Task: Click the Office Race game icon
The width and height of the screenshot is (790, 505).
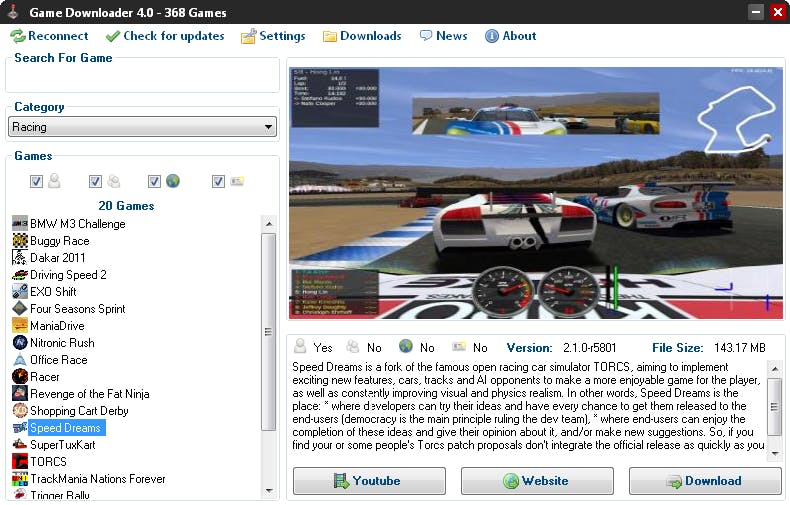Action: 20,360
